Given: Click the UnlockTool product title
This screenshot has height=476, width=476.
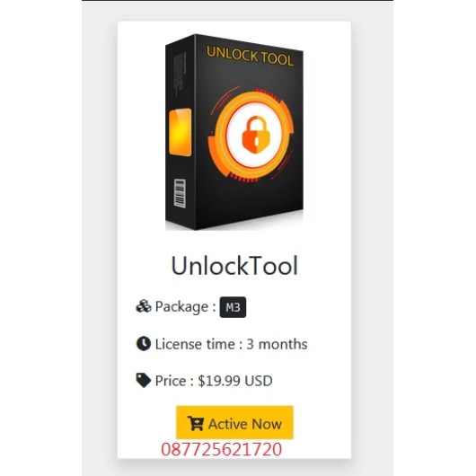Looking at the screenshot, I should [x=234, y=266].
